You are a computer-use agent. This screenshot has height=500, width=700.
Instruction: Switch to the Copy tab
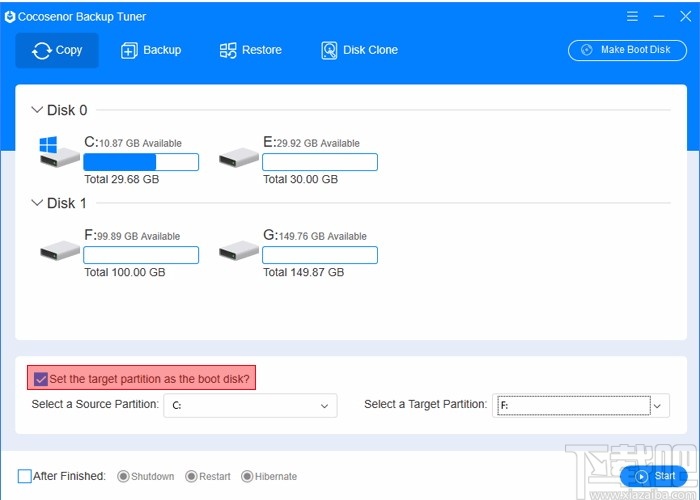(57, 50)
